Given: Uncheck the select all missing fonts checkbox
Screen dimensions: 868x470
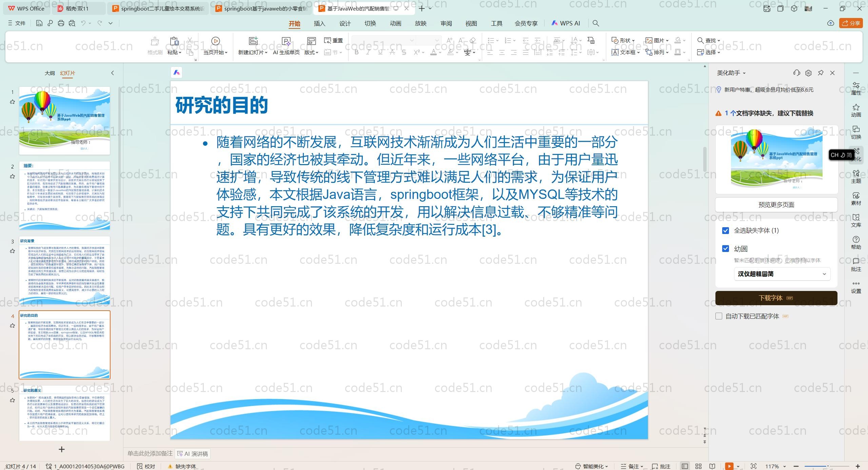Looking at the screenshot, I should pos(726,231).
